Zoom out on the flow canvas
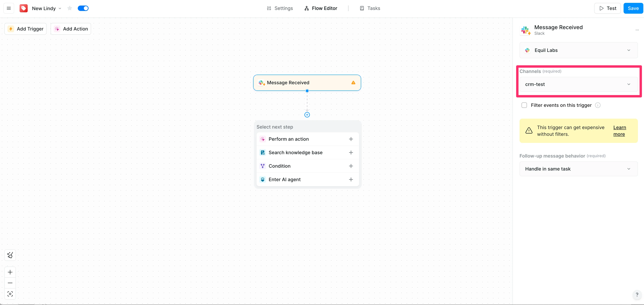644x305 pixels. point(10,283)
